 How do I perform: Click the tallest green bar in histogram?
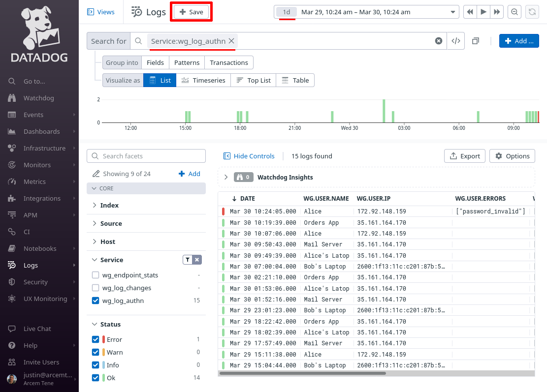tap(384, 111)
